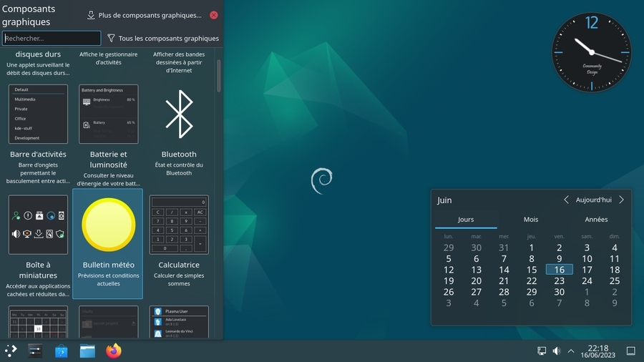Click the Plasma User widget thumbnail
Viewport: 644px width, 362px height.
click(x=179, y=322)
